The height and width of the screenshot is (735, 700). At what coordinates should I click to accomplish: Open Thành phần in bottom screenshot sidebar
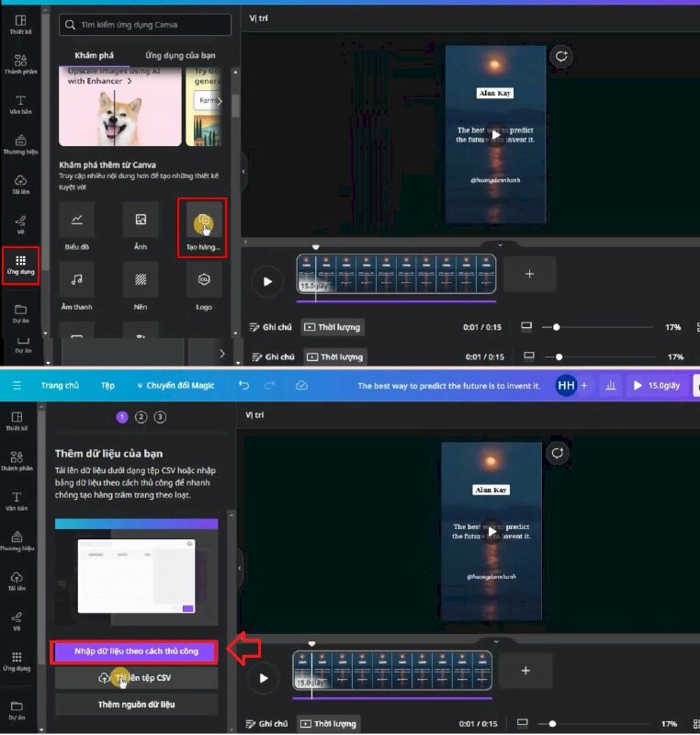pos(17,461)
